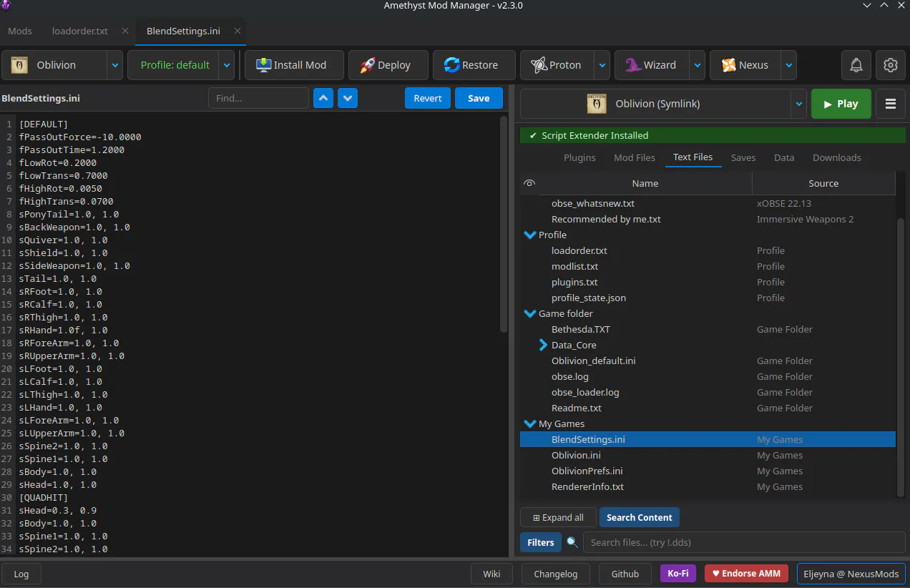Open the Saves tab
The height and width of the screenshot is (588, 910).
pyautogui.click(x=743, y=157)
